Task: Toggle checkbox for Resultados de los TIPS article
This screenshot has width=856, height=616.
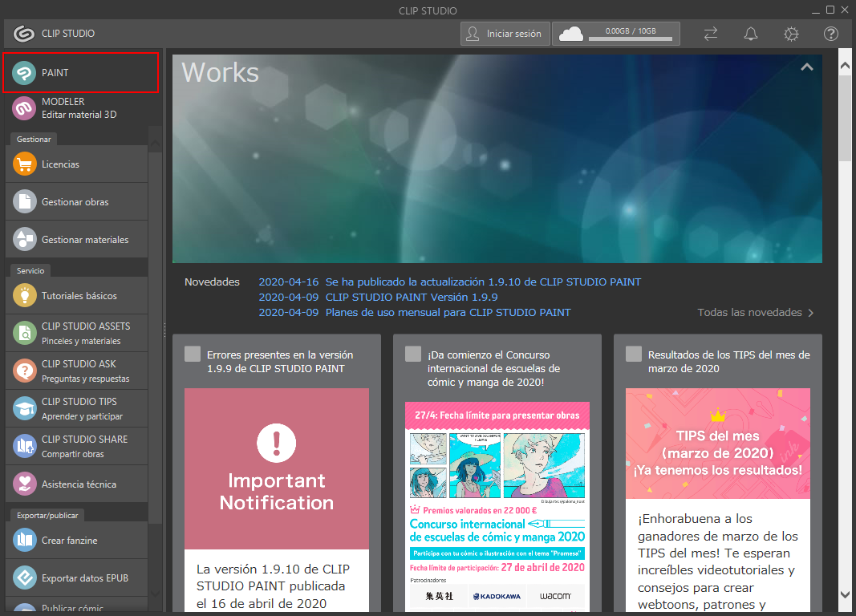Action: coord(634,355)
